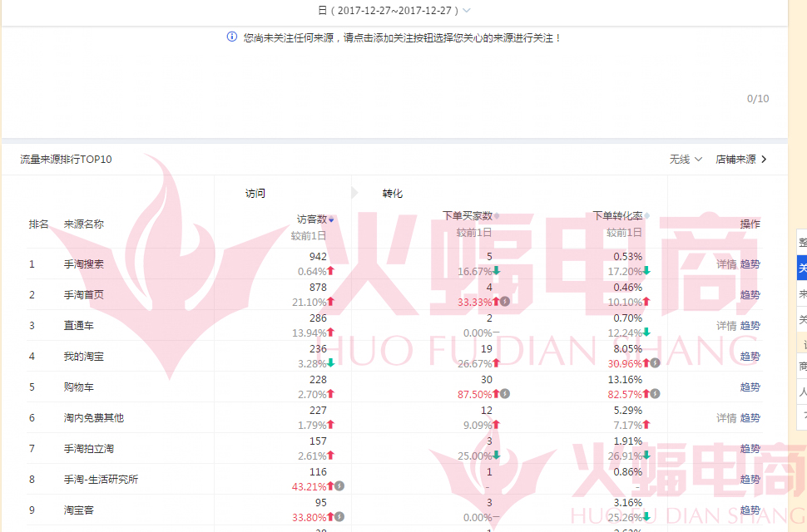Click the 手淘搜索 source name
Image resolution: width=807 pixels, height=532 pixels.
[84, 264]
